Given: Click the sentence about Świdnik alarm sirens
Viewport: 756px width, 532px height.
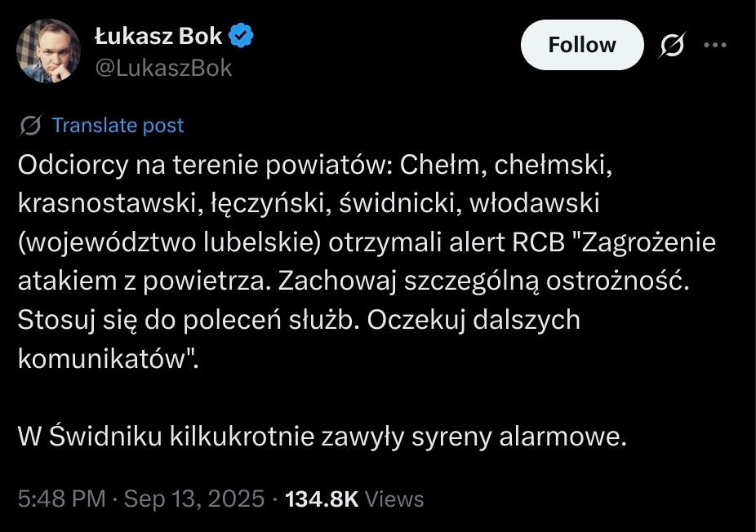Looking at the screenshot, I should [x=322, y=437].
